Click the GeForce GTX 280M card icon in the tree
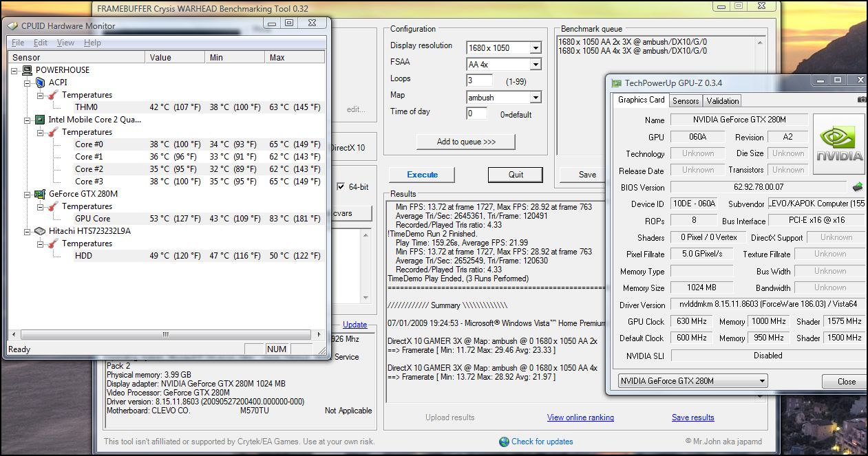 [x=40, y=194]
